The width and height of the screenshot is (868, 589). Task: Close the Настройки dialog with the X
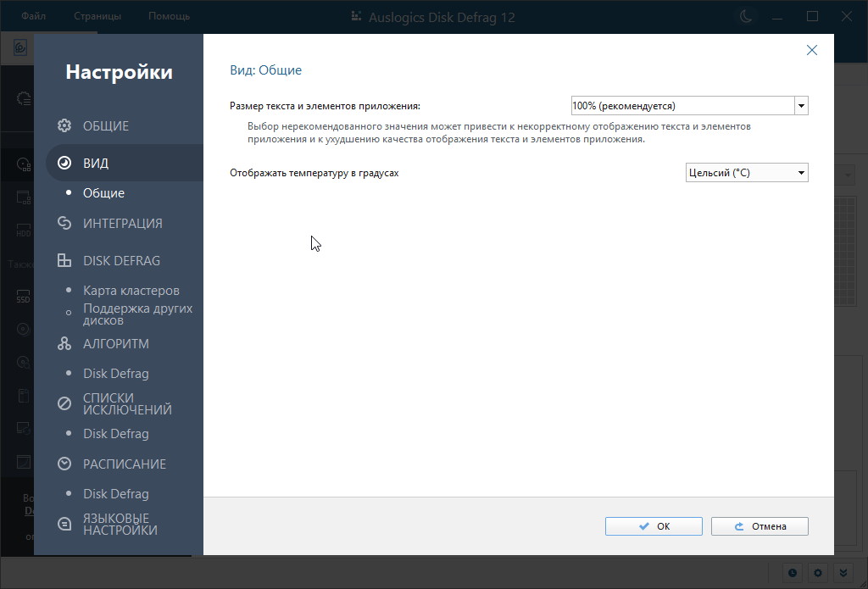tap(811, 50)
